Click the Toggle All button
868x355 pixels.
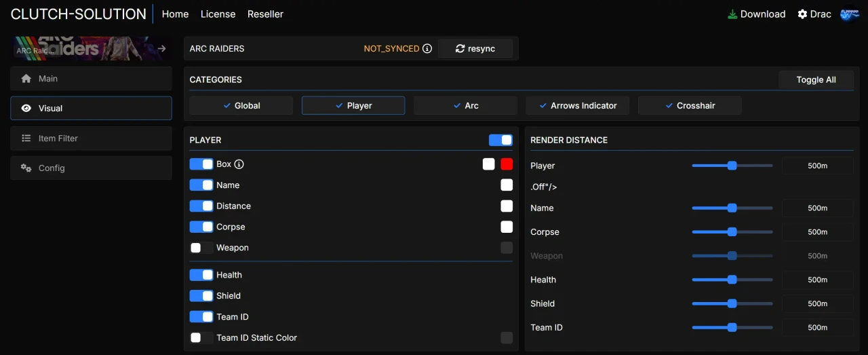[x=816, y=80]
